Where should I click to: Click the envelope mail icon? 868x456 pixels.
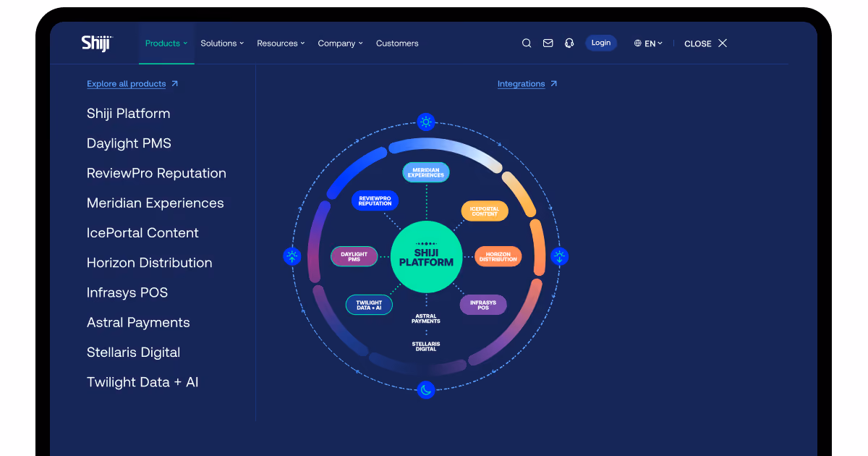548,43
